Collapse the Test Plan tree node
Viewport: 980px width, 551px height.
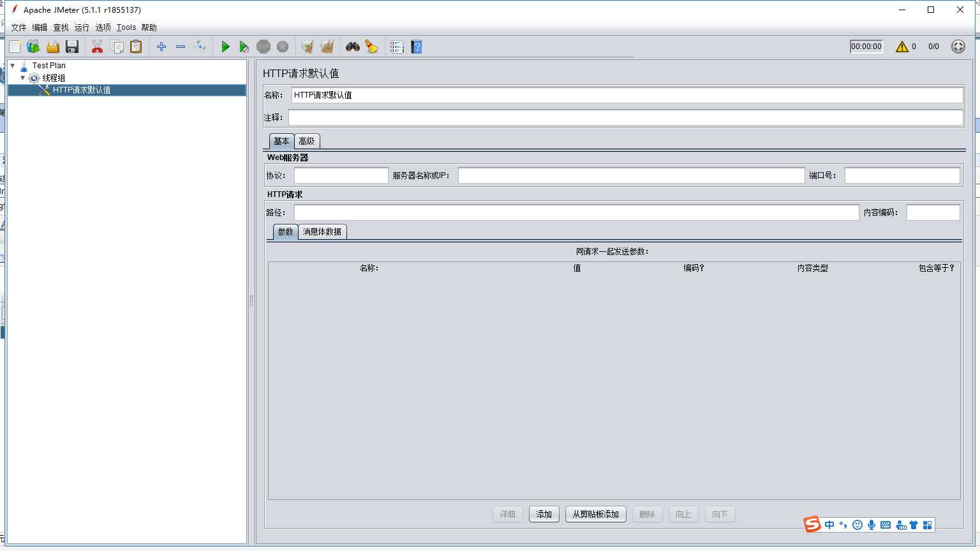[13, 66]
